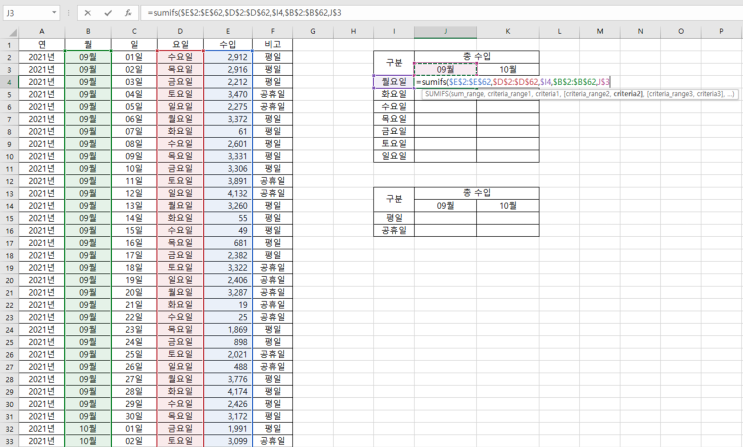Click criteria_range1 in SUMIFS tooltip

(509, 94)
